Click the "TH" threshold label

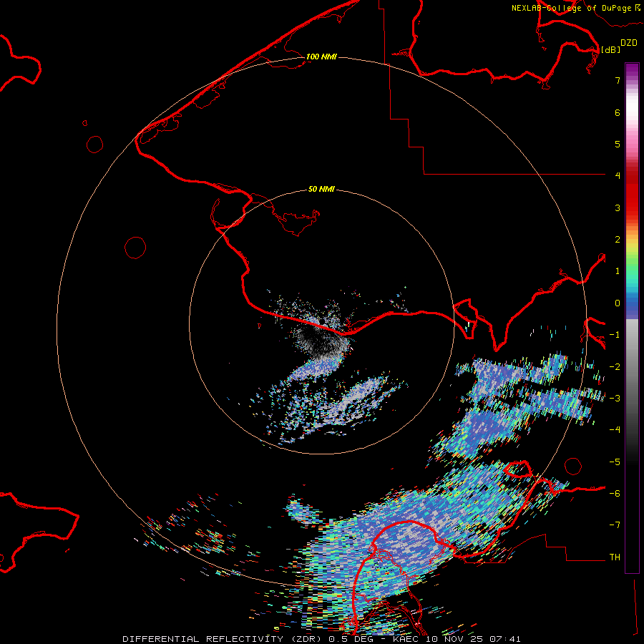tap(615, 557)
